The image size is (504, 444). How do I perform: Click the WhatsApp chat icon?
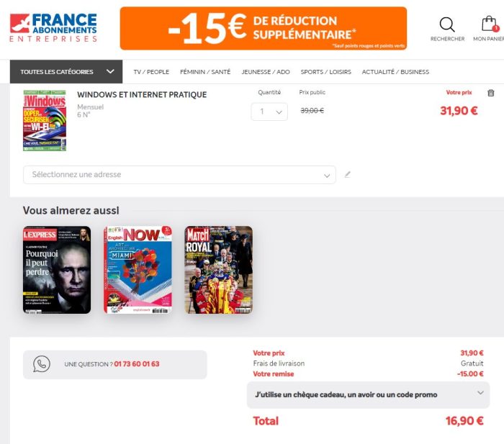tap(42, 364)
